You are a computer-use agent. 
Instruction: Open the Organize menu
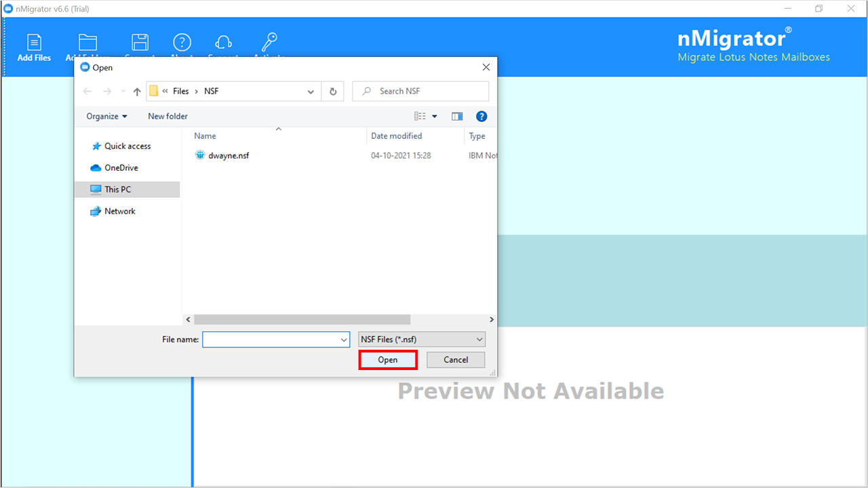tap(106, 116)
